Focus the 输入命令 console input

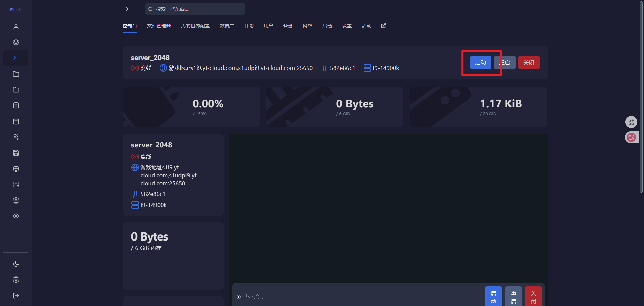[362, 297]
